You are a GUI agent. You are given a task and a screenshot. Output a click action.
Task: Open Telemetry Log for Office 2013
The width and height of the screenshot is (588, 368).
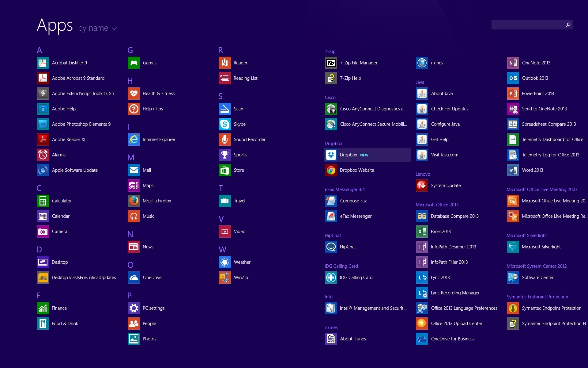(x=543, y=155)
